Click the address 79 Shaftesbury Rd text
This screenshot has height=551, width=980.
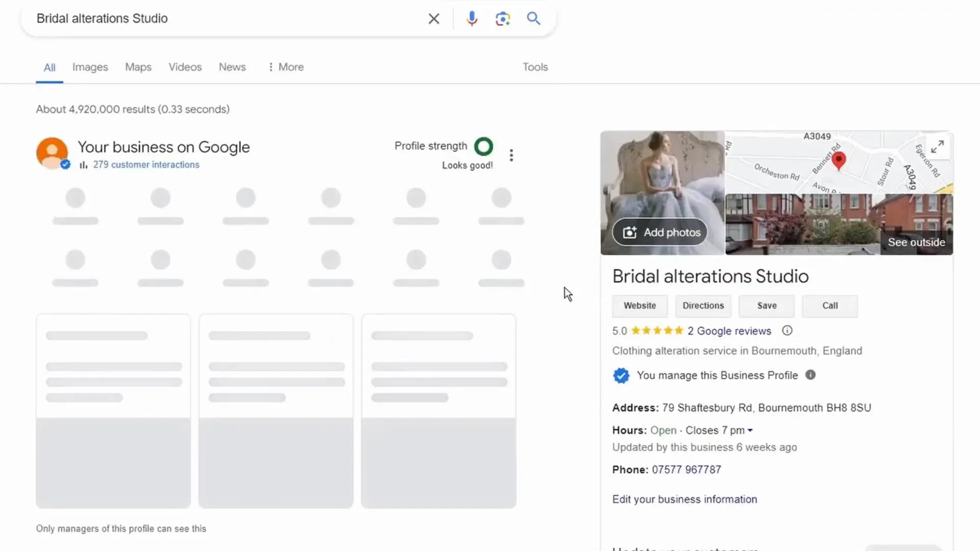point(767,408)
